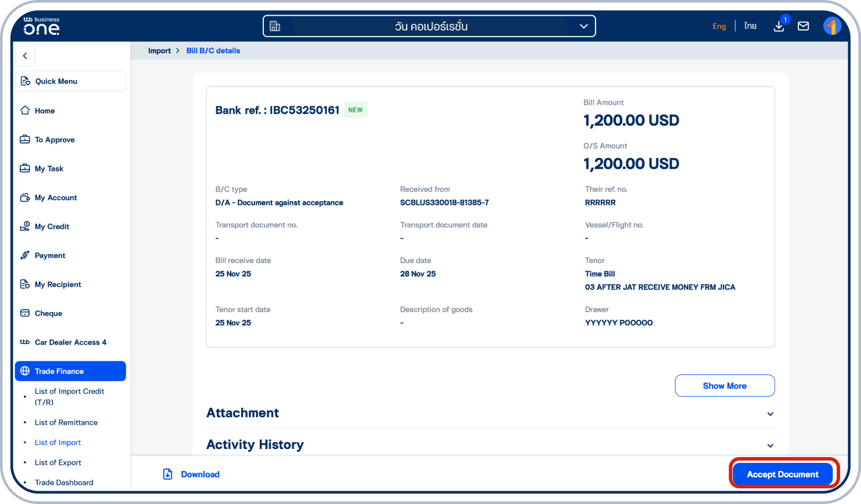Open My Task from the sidebar
The image size is (861, 504).
point(24,168)
